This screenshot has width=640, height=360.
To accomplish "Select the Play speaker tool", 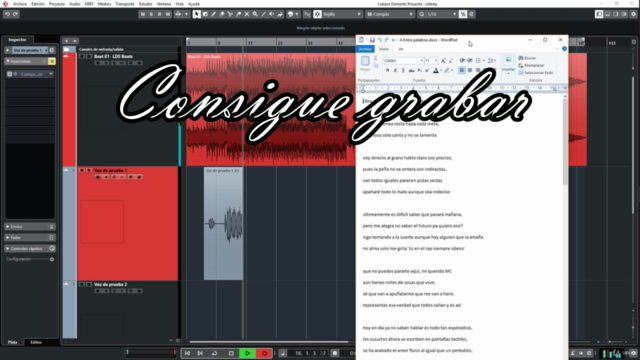I will 271,14.
